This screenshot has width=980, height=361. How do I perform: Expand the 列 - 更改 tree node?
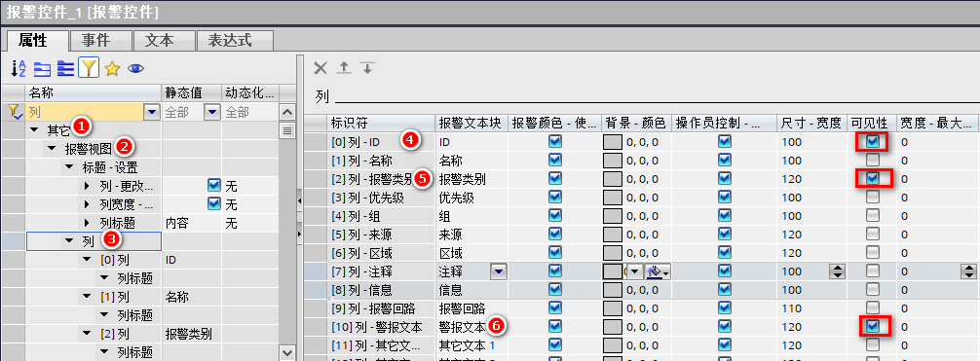87,186
